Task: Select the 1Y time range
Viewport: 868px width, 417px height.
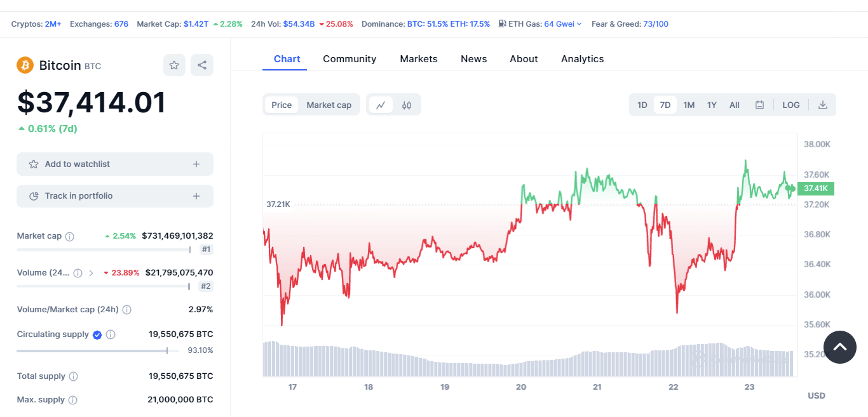Action: [712, 105]
